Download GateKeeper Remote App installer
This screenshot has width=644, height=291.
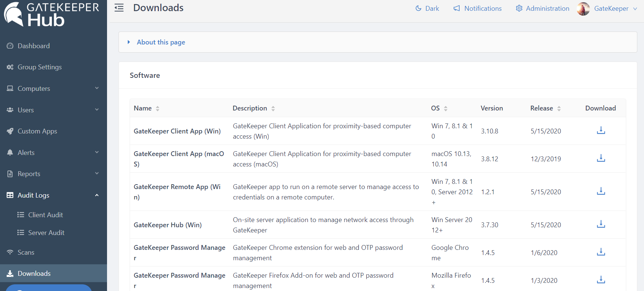(601, 191)
